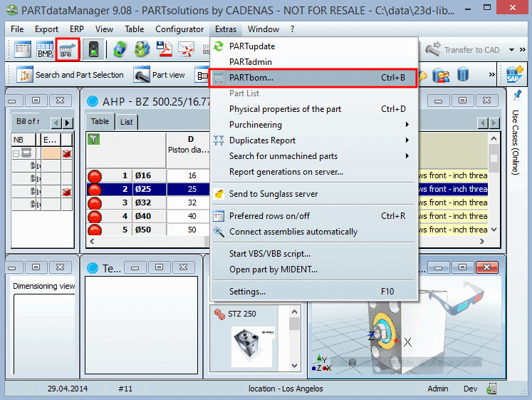Click bill of material tab left arrow
The width and height of the screenshot is (532, 400).
pyautogui.click(x=56, y=123)
